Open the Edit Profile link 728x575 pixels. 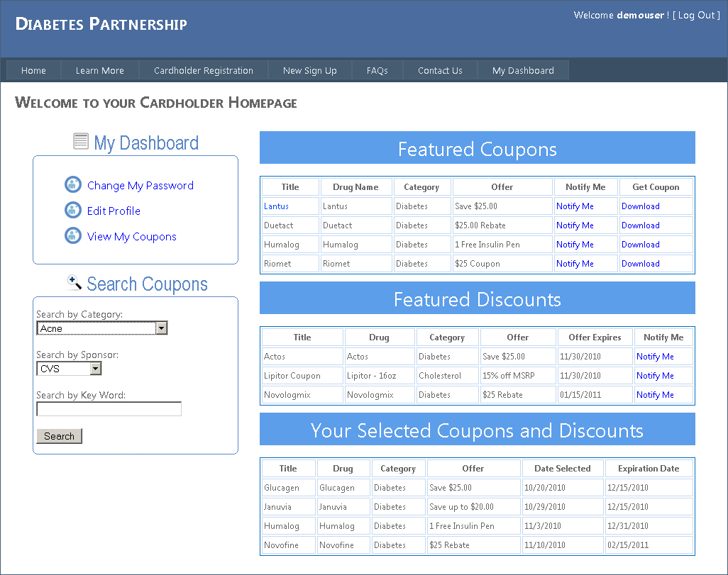(x=114, y=211)
